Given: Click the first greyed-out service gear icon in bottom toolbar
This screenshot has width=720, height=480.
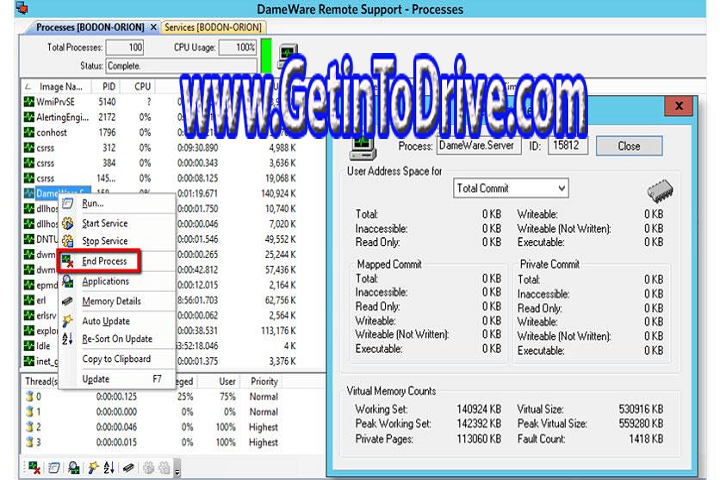Looking at the screenshot, I should point(148,468).
